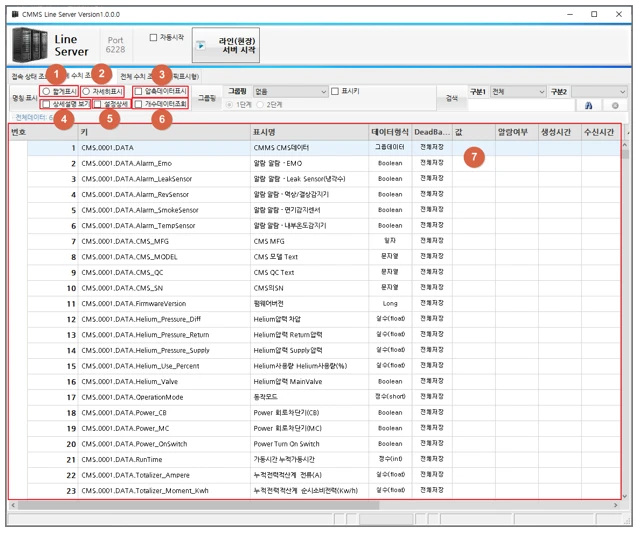Image resolution: width=639 pixels, height=533 pixels.
Task: Click the horizontal scrollbar thumb
Action: (x=198, y=505)
